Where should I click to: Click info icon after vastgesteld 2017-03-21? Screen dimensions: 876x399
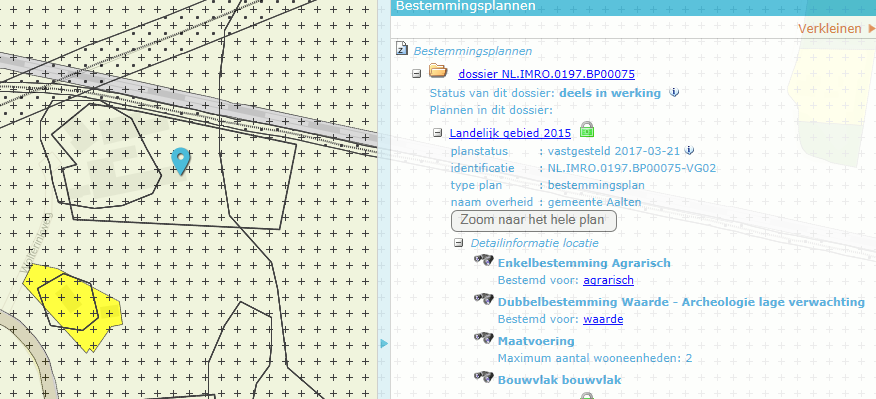[x=689, y=150]
